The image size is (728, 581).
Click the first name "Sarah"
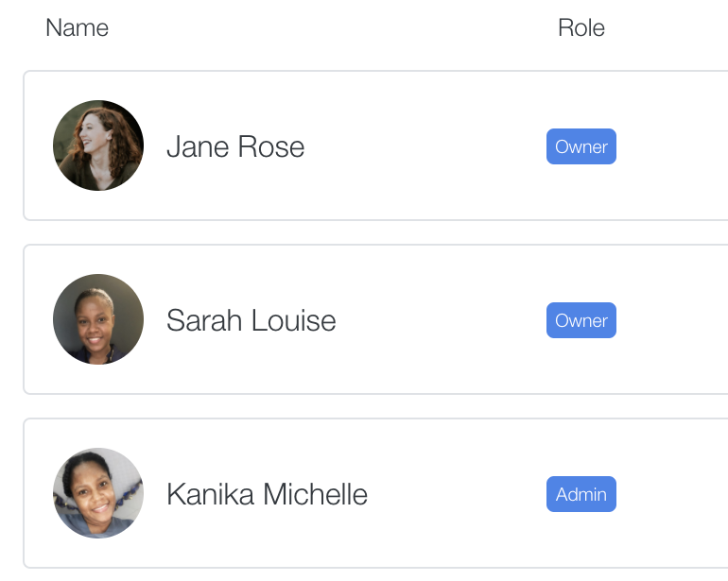(x=204, y=320)
